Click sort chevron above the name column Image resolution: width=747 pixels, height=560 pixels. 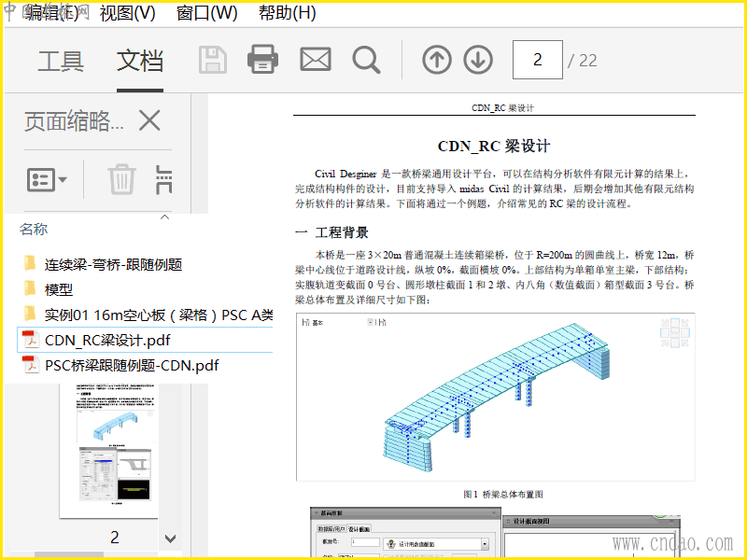(165, 217)
